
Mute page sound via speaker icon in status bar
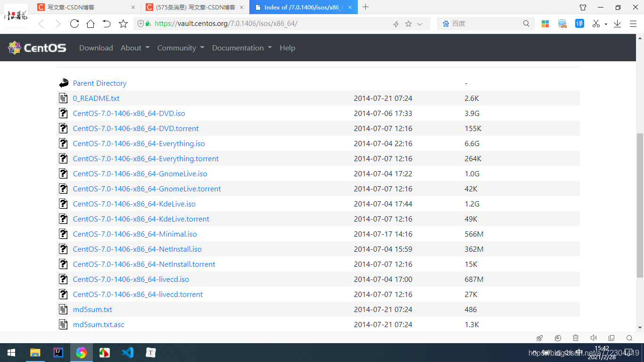[x=594, y=338]
